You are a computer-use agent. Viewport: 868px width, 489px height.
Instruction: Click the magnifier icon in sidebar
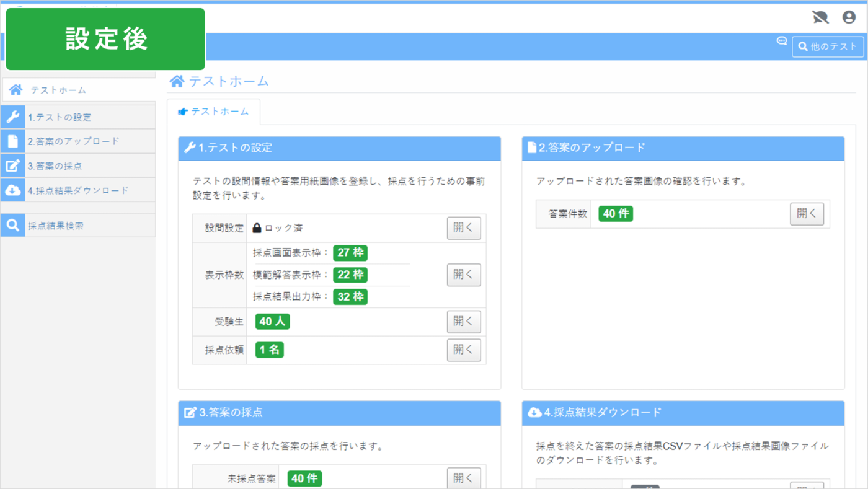[12, 226]
